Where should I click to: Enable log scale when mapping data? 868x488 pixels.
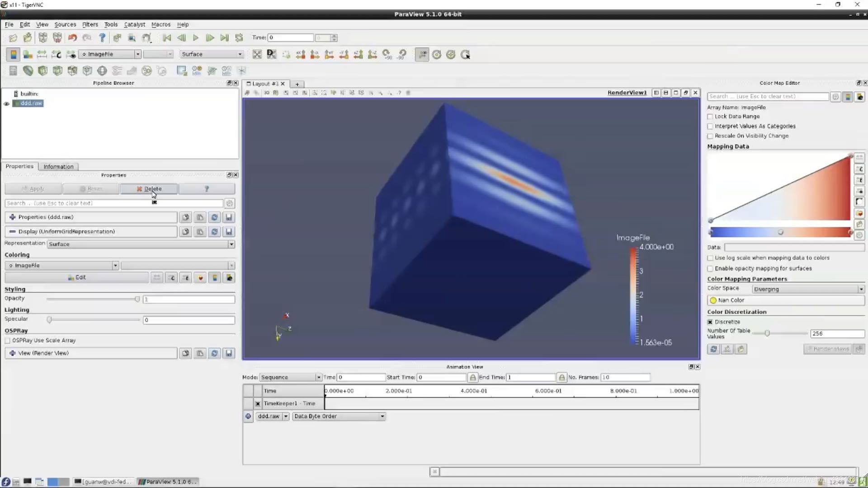[x=710, y=258]
